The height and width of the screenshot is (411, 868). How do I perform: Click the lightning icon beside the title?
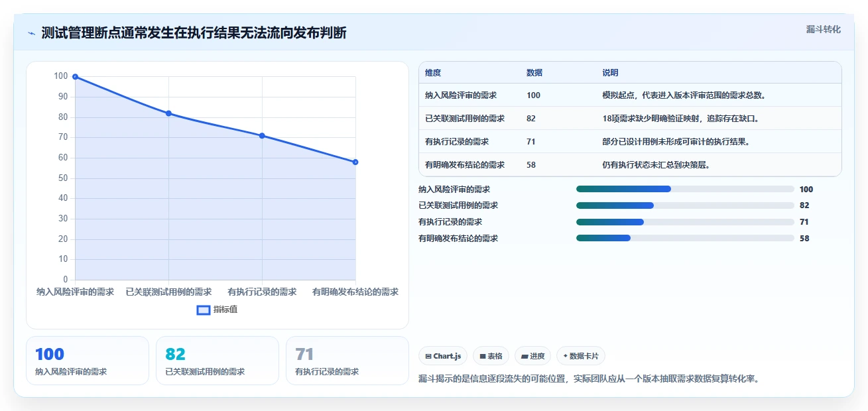tap(31, 33)
